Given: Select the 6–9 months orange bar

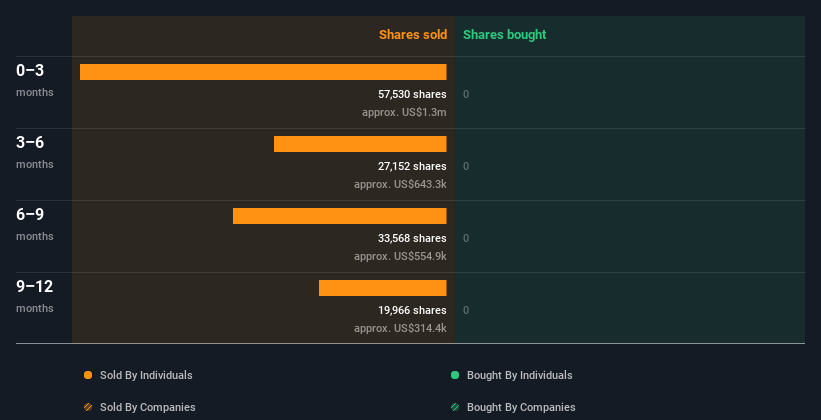Looking at the screenshot, I should coord(340,216).
